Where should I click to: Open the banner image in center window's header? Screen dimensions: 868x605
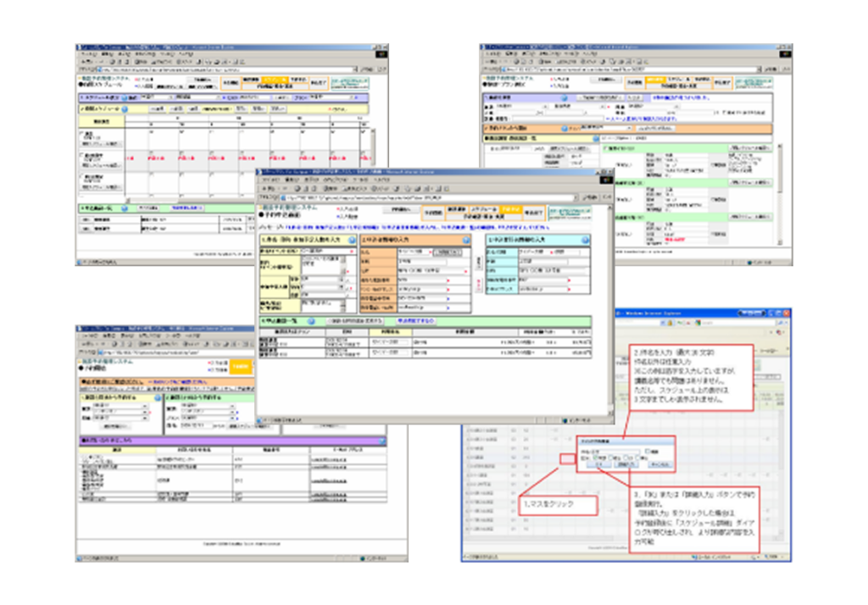[x=570, y=214]
